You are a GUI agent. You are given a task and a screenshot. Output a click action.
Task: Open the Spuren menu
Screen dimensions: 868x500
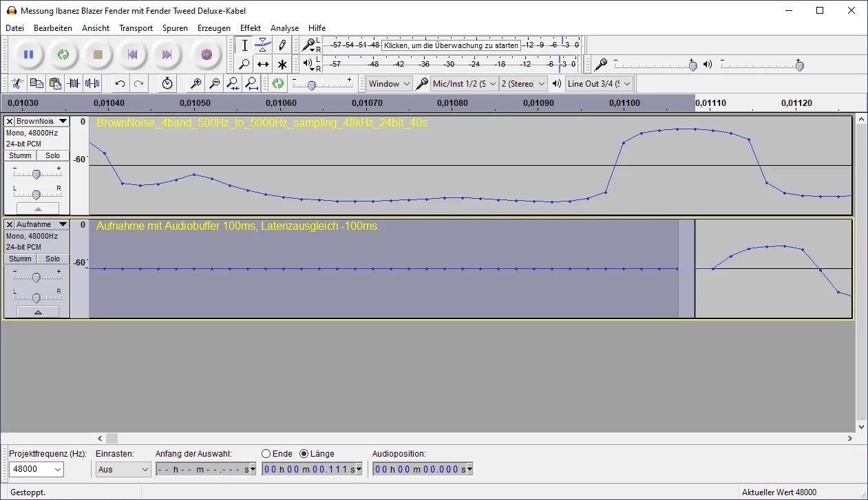point(175,28)
